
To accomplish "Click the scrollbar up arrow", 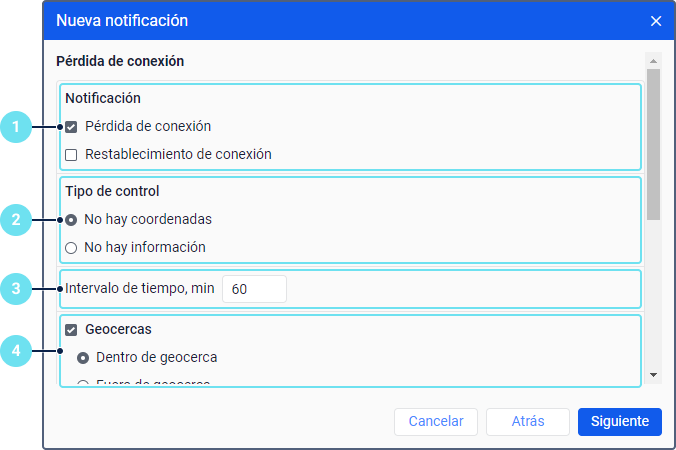I will click(x=653, y=59).
